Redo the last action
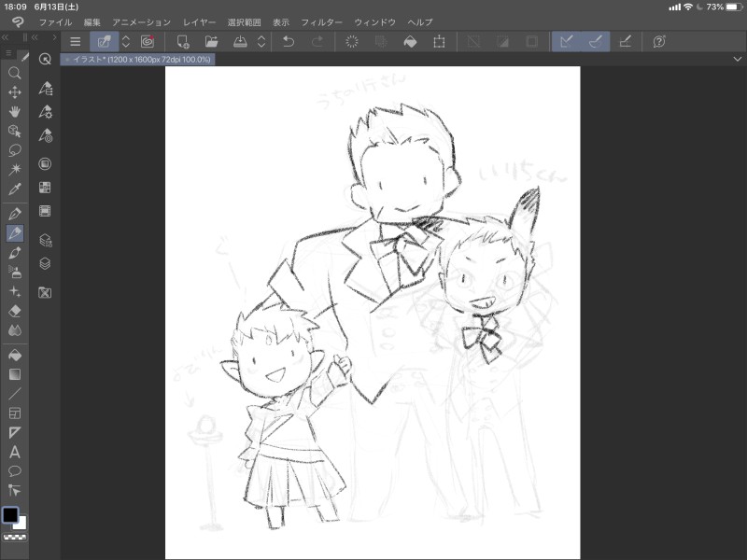The height and width of the screenshot is (560, 747). pyautogui.click(x=317, y=42)
